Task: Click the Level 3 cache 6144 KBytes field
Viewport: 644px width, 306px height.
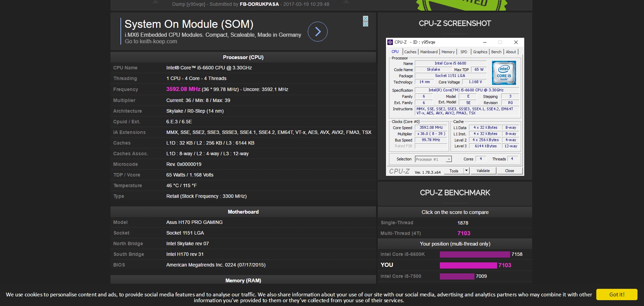Action: tap(485, 146)
